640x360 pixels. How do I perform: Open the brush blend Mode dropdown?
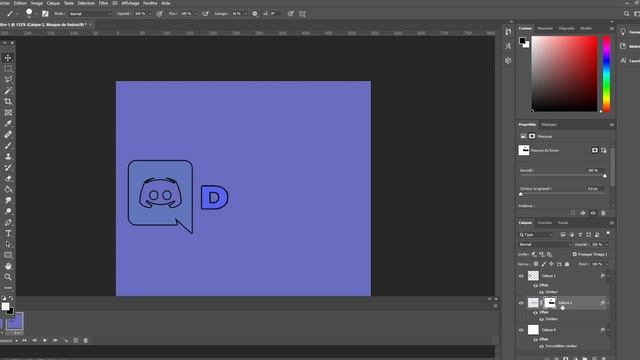pyautogui.click(x=90, y=14)
